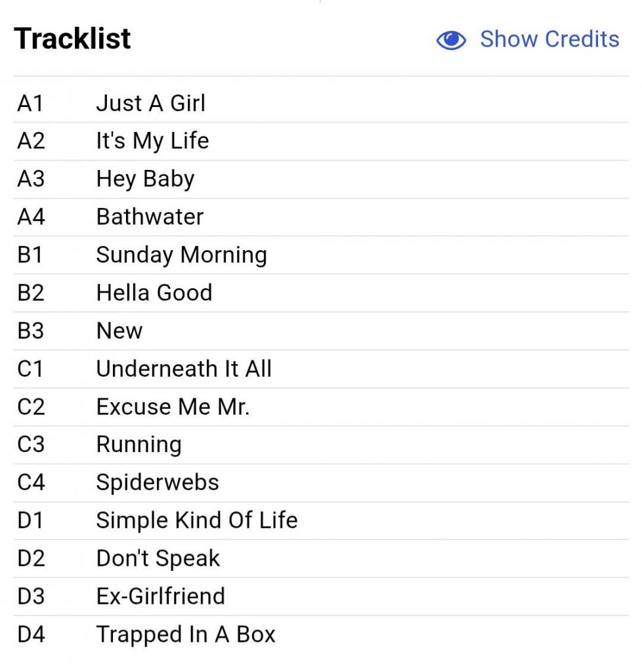This screenshot has width=642, height=672.
Task: Select the Hey Baby track
Action: 145,179
